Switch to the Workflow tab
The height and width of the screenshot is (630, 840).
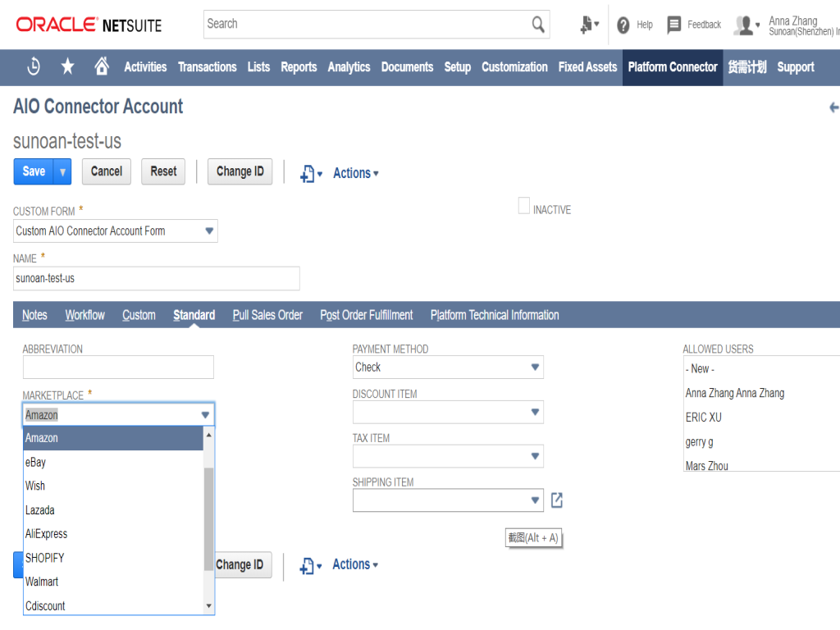coord(85,315)
